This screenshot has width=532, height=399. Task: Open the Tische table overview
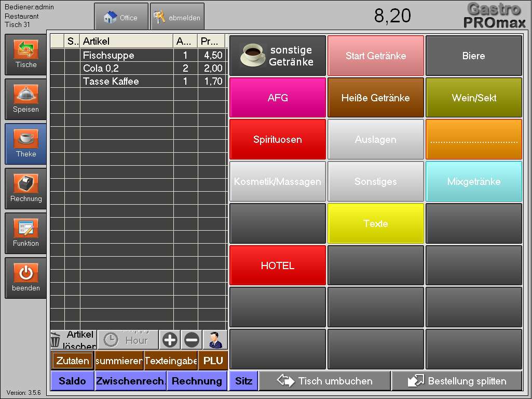click(x=26, y=55)
